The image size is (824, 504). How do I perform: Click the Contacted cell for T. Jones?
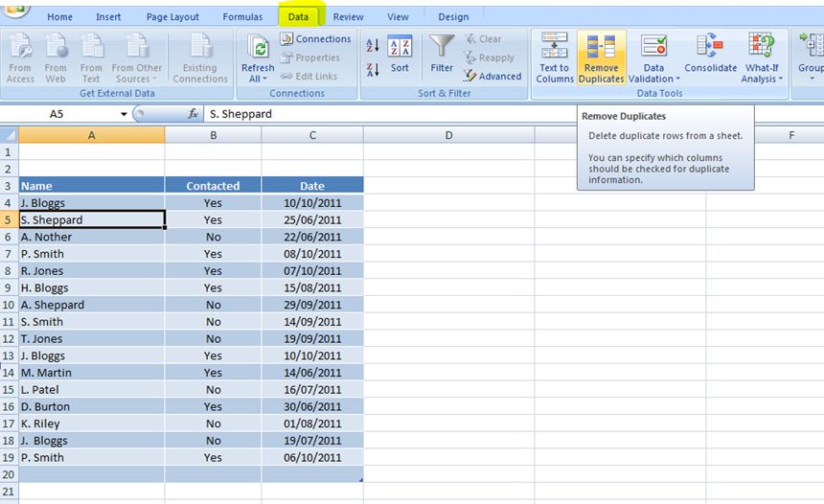coord(213,339)
